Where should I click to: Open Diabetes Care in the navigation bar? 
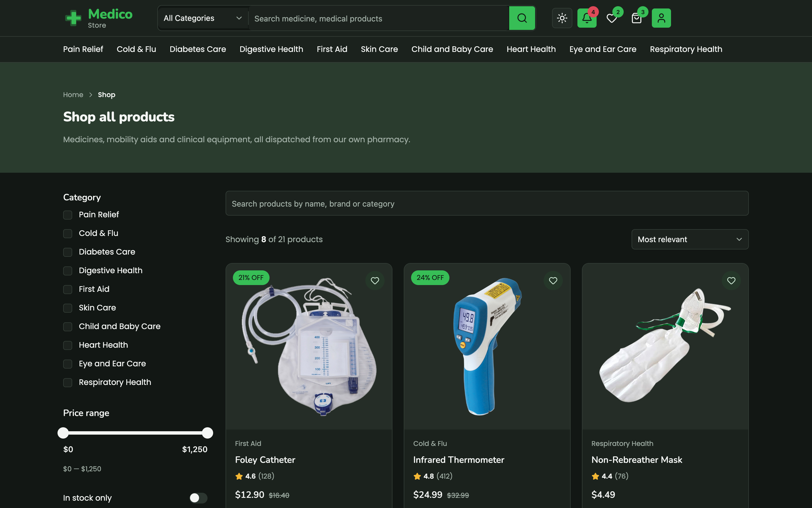point(198,49)
